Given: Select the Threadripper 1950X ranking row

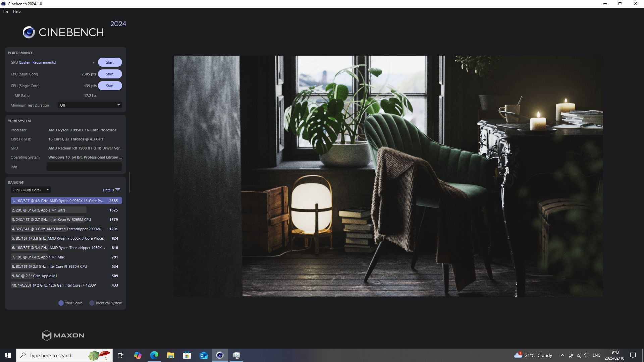Looking at the screenshot, I should 66,248.
